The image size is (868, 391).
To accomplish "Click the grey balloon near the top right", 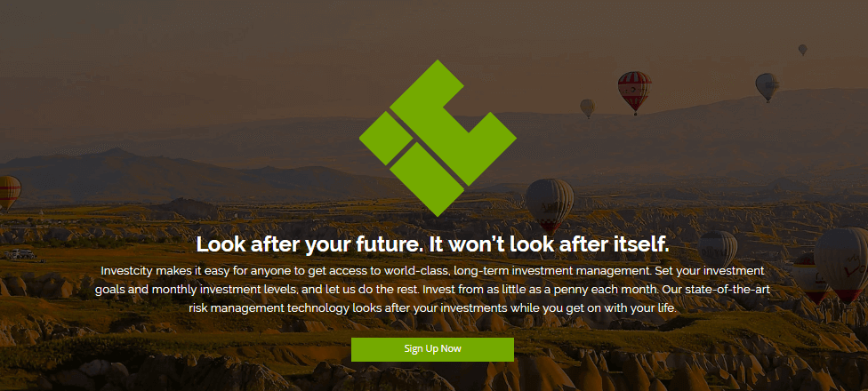I will pos(768,87).
